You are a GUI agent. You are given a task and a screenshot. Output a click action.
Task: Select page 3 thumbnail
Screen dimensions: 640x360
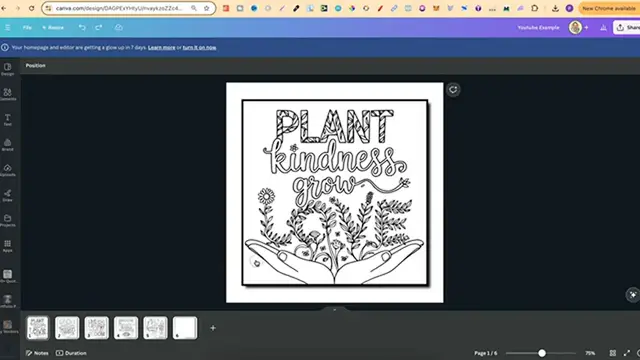tap(96, 328)
